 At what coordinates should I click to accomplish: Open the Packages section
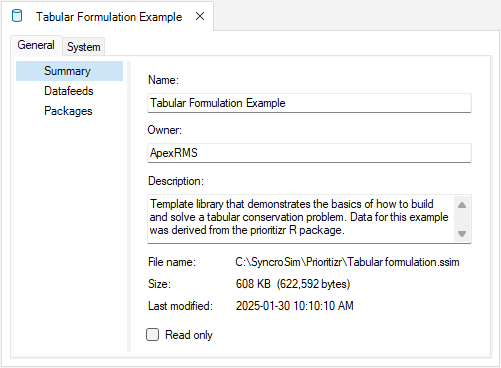pyautogui.click(x=68, y=111)
